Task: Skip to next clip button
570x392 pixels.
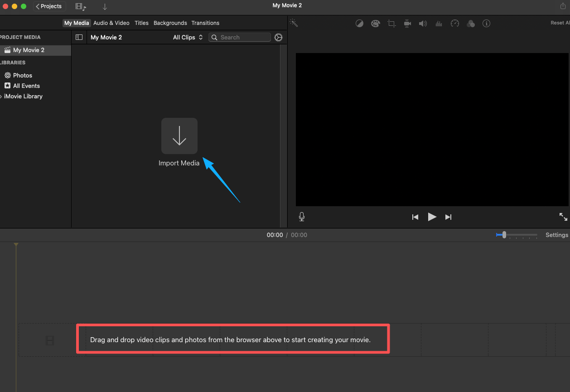Action: 448,217
